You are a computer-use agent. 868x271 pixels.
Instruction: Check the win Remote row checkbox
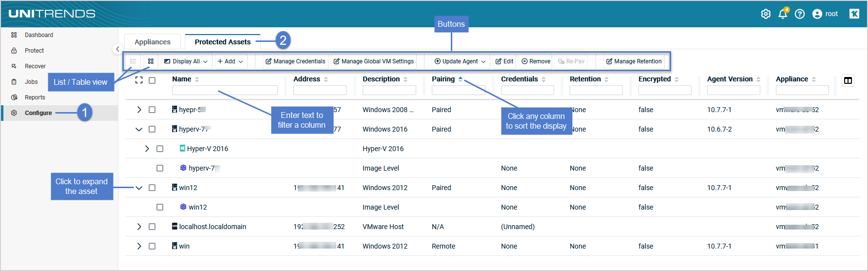click(152, 246)
